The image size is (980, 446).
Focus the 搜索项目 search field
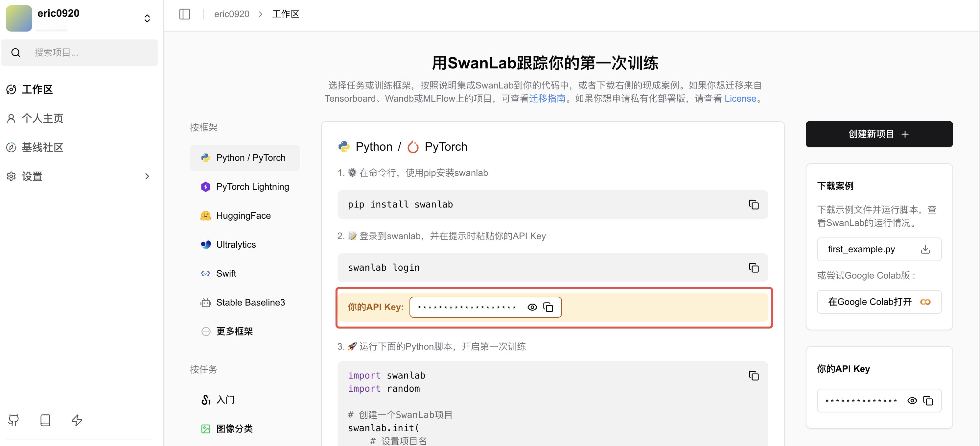tap(79, 53)
